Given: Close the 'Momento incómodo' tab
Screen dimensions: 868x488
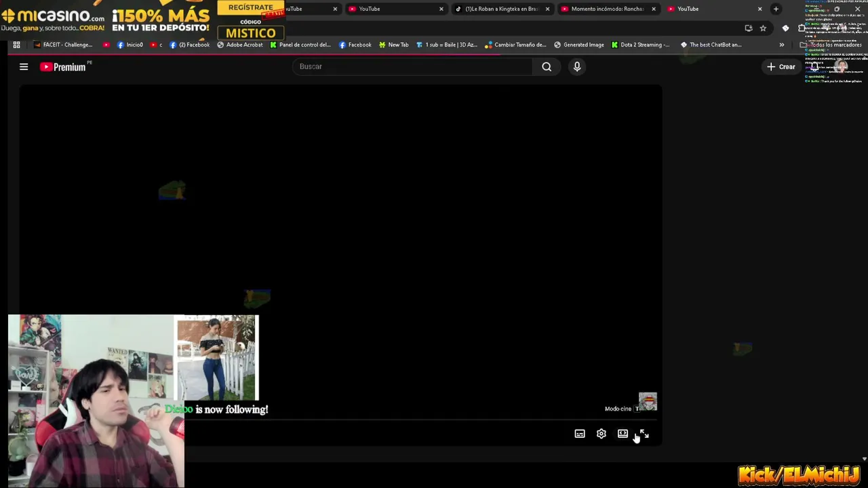Looking at the screenshot, I should point(654,9).
